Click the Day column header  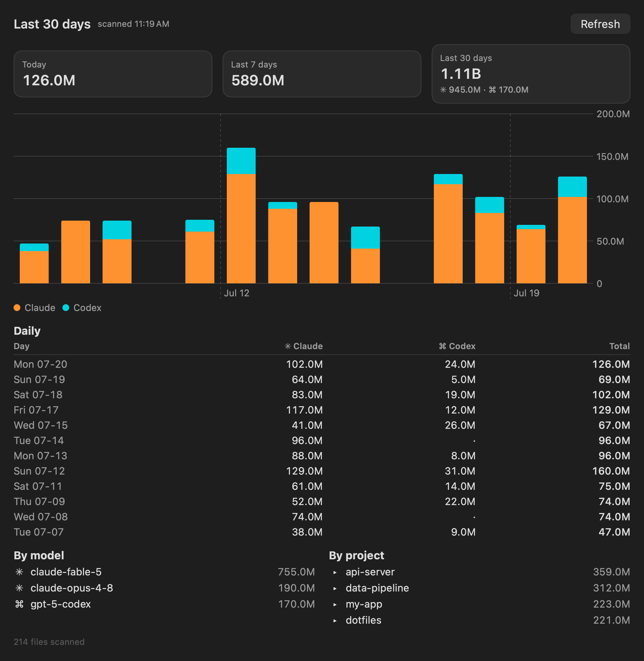coord(22,346)
